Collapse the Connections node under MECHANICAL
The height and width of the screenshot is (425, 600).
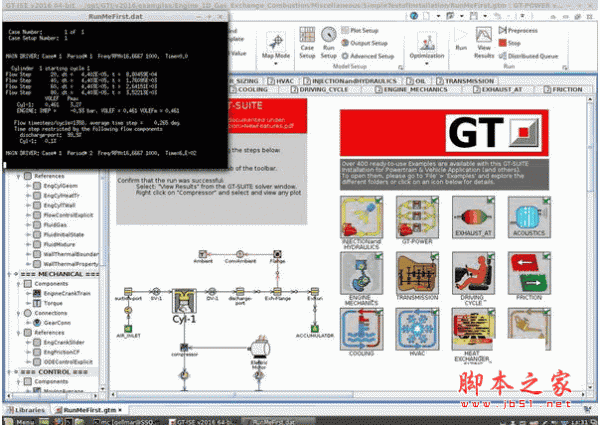(18, 313)
